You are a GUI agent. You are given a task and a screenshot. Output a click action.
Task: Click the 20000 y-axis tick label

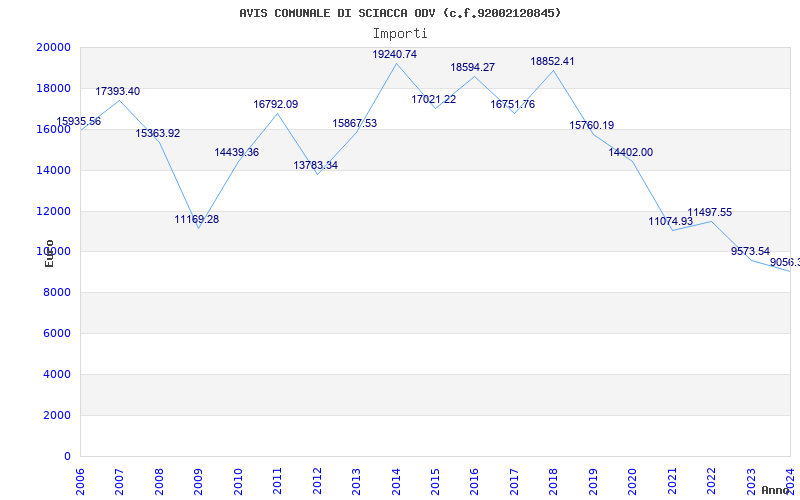[53, 47]
